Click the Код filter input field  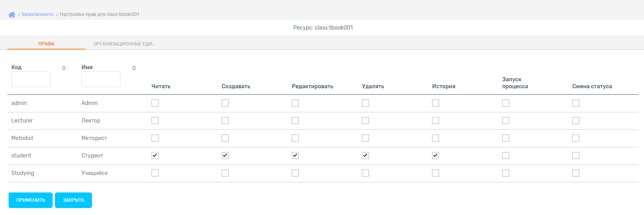(x=31, y=79)
